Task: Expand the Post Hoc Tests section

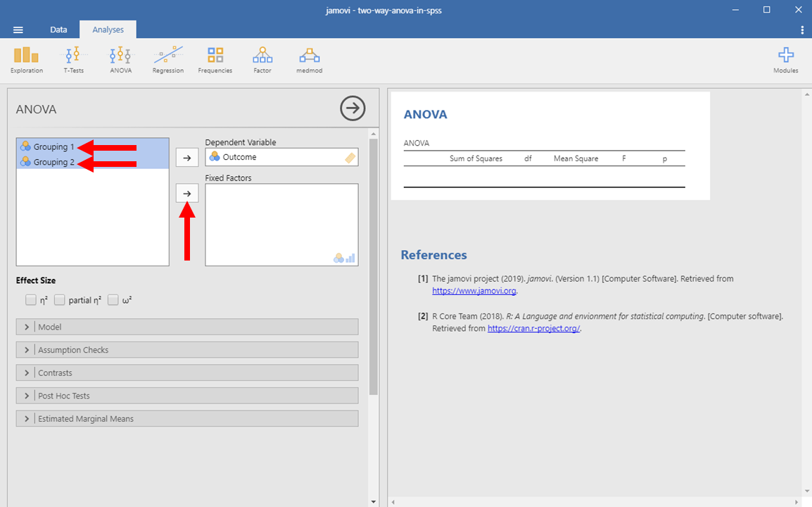Action: (186, 396)
